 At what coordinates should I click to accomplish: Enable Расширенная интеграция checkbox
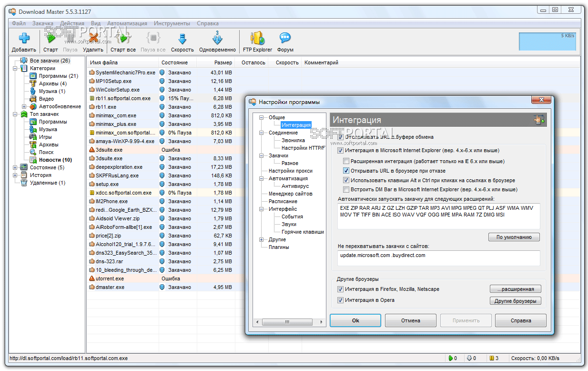tap(346, 161)
